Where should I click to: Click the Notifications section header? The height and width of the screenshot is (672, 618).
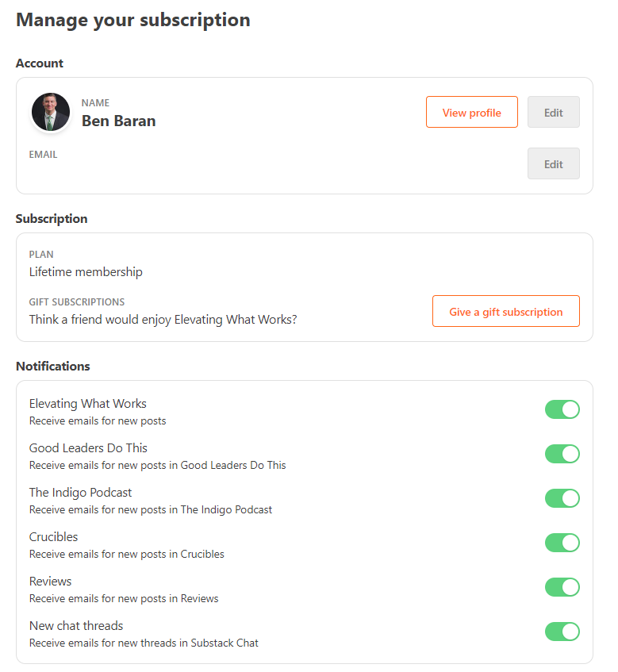(x=52, y=366)
